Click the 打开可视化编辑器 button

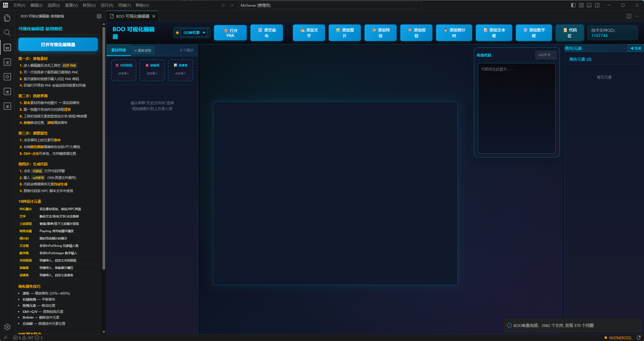click(58, 45)
